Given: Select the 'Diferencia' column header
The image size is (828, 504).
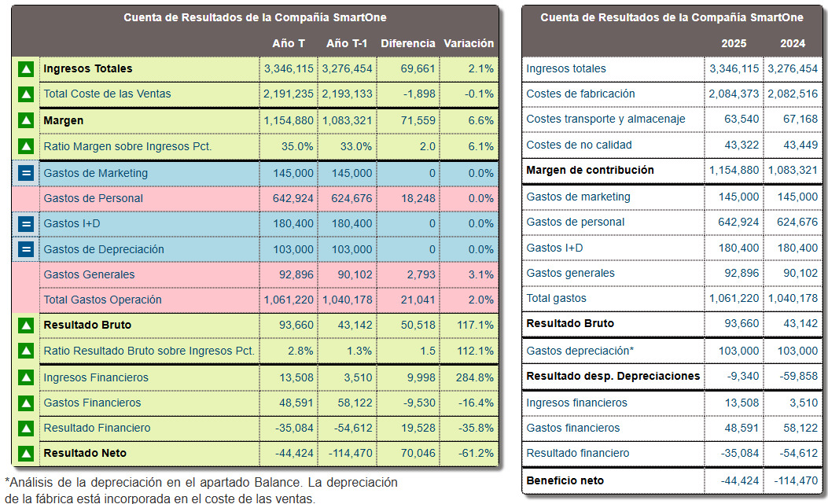Looking at the screenshot, I should (x=407, y=43).
